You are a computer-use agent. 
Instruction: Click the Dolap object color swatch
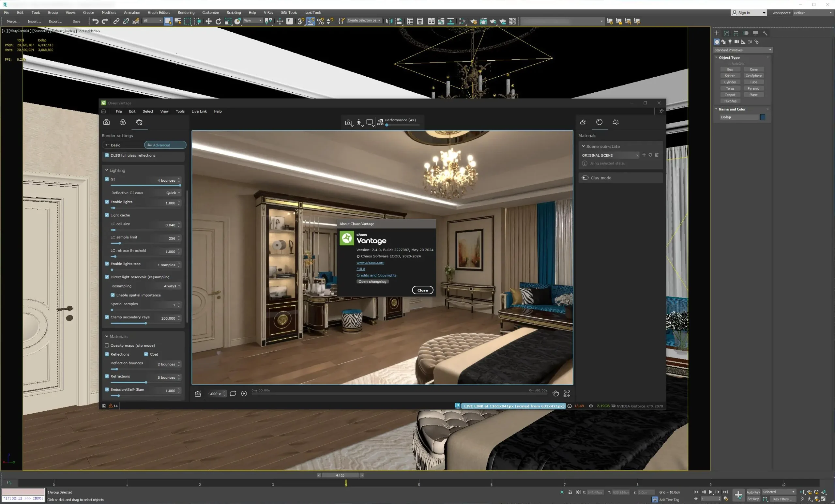763,117
